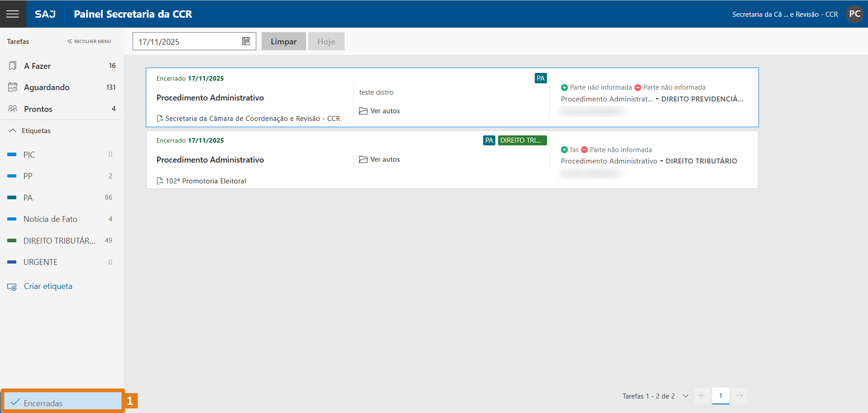
Task: Open the tasks-per-page dropdown arrow
Action: 686,396
